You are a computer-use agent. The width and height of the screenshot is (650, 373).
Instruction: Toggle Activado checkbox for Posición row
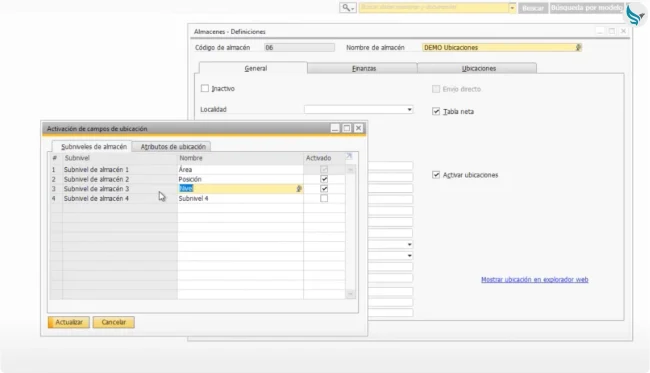click(324, 179)
